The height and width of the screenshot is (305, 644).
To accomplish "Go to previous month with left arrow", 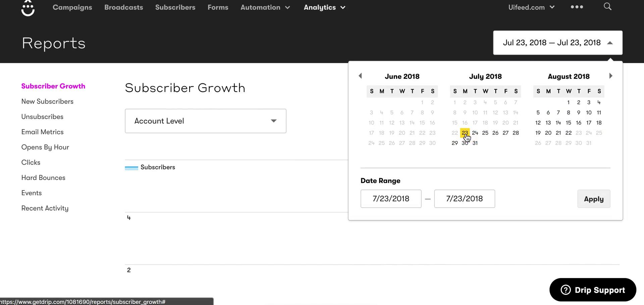I will [360, 76].
